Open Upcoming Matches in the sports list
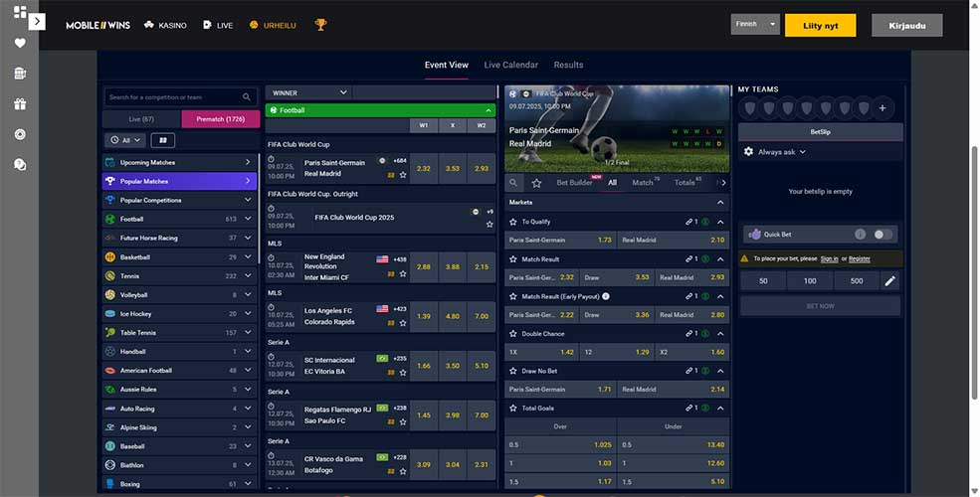Image resolution: width=980 pixels, height=497 pixels. pyautogui.click(x=180, y=162)
